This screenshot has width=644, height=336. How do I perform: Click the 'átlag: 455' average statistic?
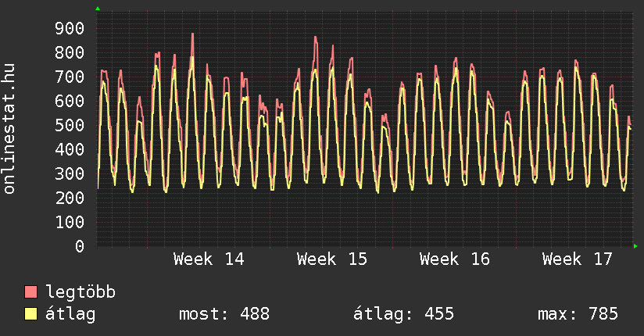tap(403, 314)
